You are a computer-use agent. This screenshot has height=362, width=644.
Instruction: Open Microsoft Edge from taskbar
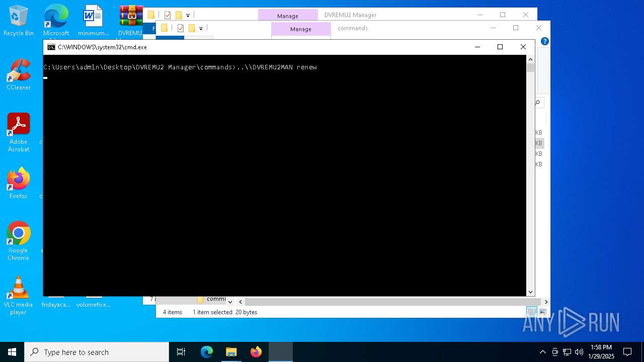207,352
